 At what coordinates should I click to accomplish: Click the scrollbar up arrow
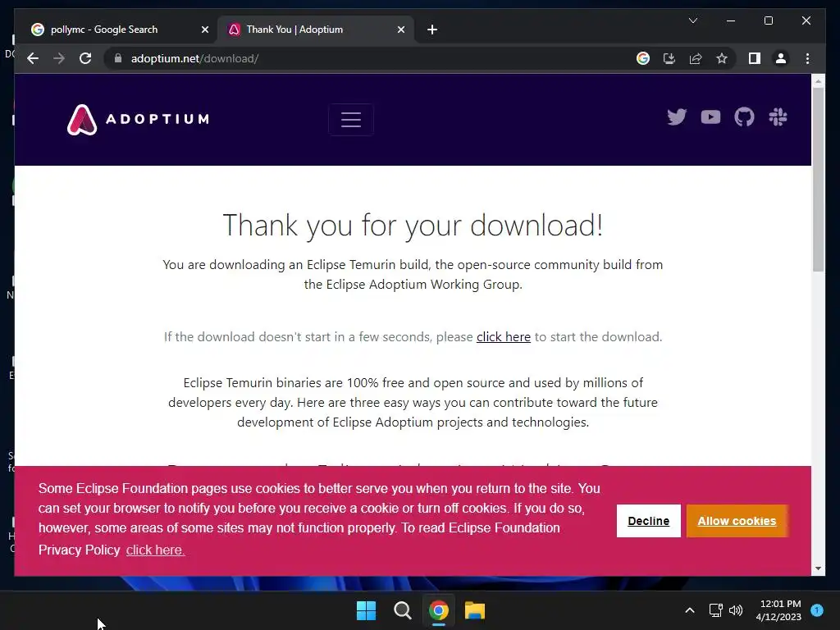point(818,81)
